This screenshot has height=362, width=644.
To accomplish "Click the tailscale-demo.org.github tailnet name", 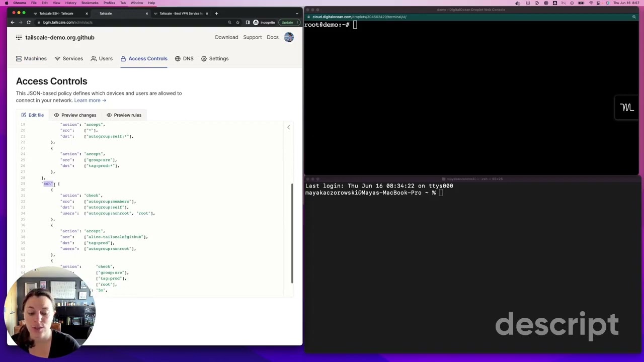I will tap(59, 37).
